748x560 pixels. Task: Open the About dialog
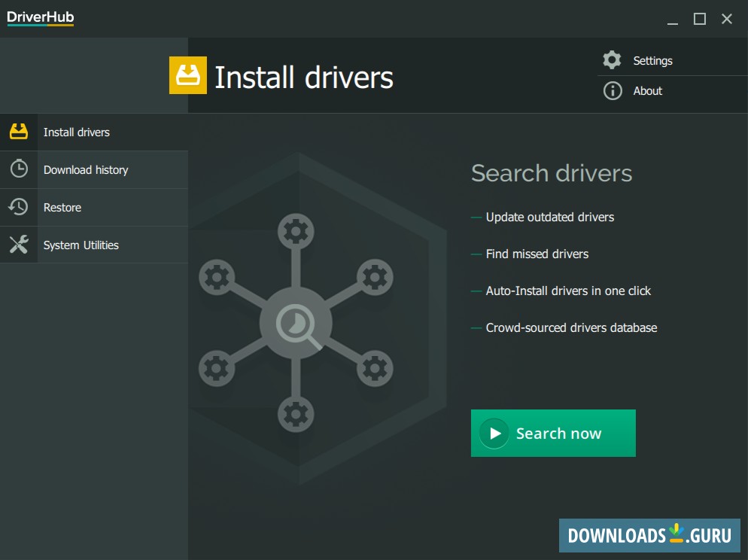648,91
